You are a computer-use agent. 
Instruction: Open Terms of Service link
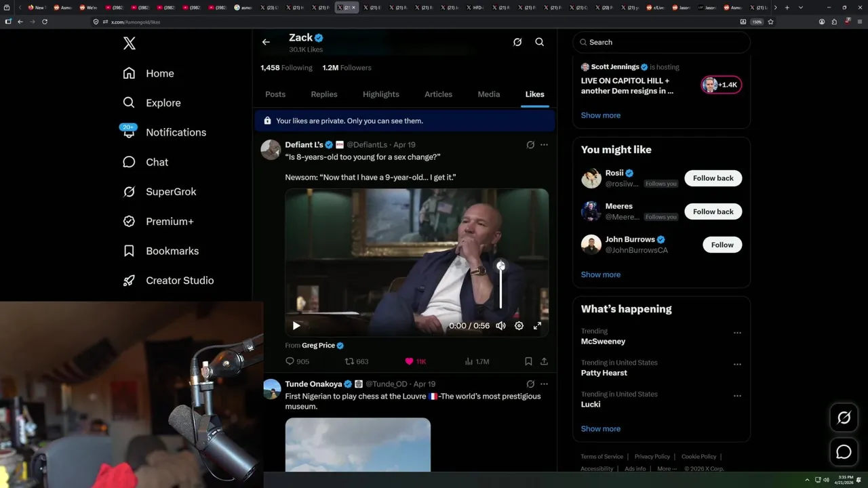(x=601, y=457)
